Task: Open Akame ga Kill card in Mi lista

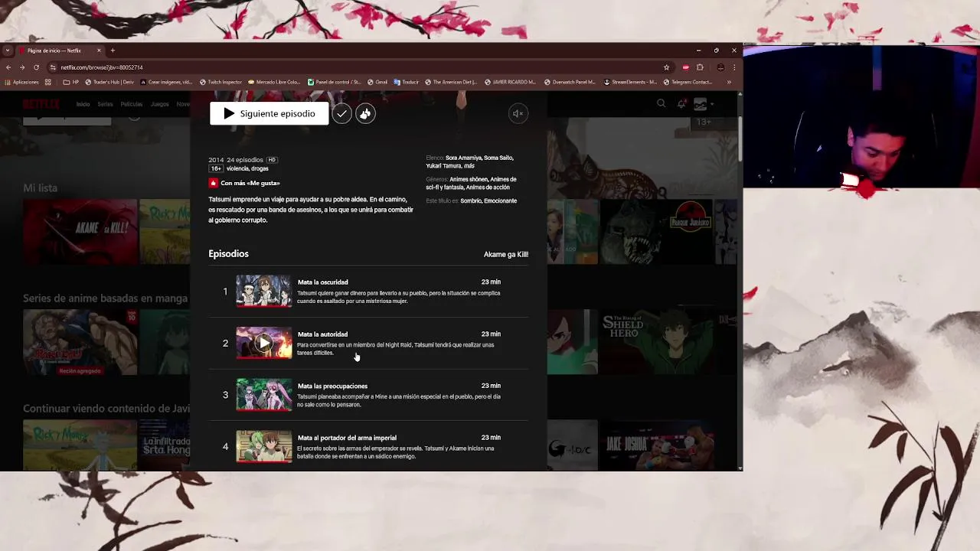Action: pyautogui.click(x=80, y=232)
